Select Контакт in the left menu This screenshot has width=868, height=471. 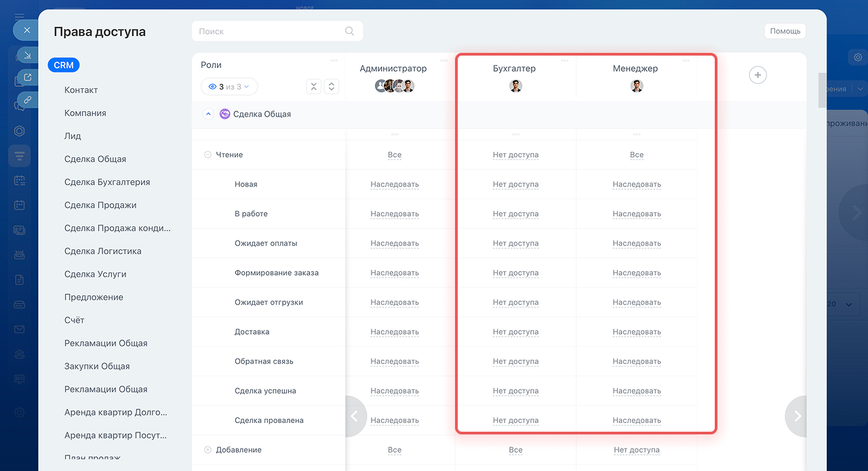(x=81, y=90)
